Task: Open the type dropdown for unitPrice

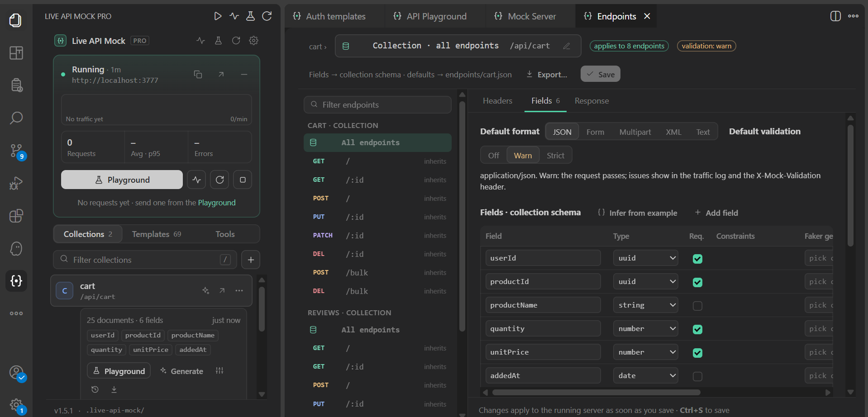Action: 645,352
